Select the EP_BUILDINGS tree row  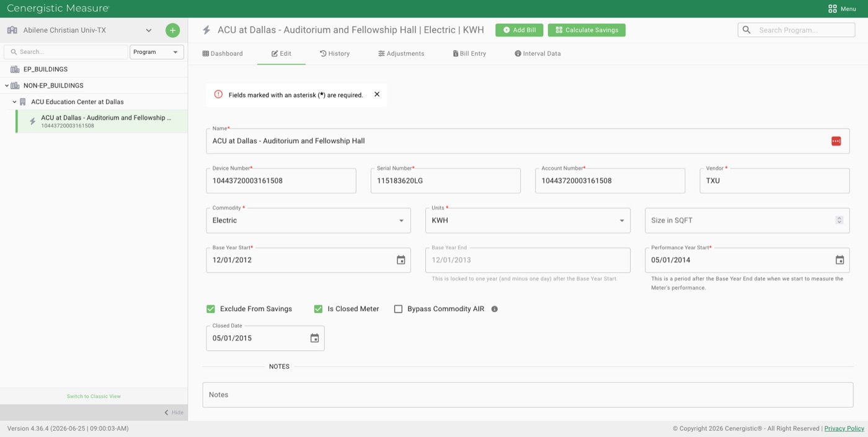pyautogui.click(x=94, y=69)
